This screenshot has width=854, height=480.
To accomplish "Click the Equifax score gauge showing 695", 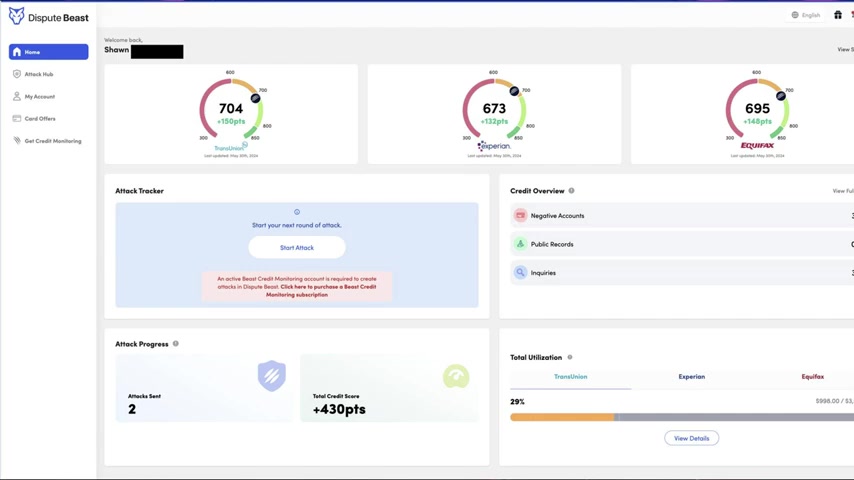I will (x=757, y=109).
